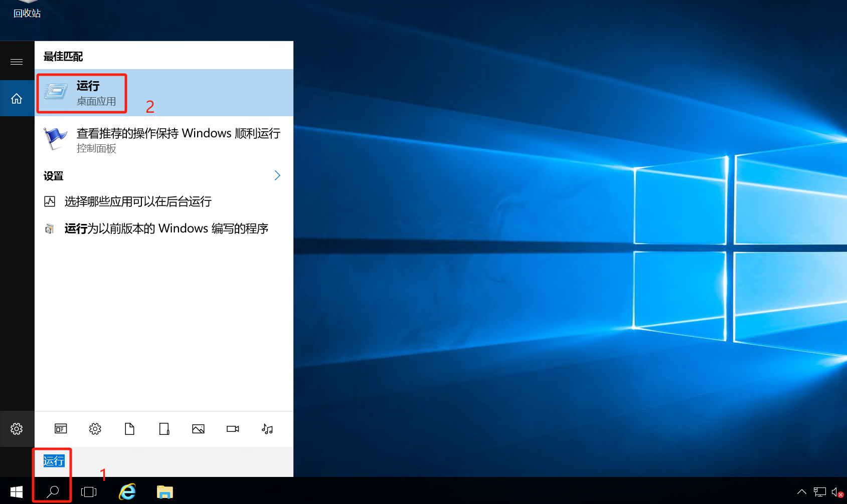
Task: Filter search results by documents
Action: 129,429
